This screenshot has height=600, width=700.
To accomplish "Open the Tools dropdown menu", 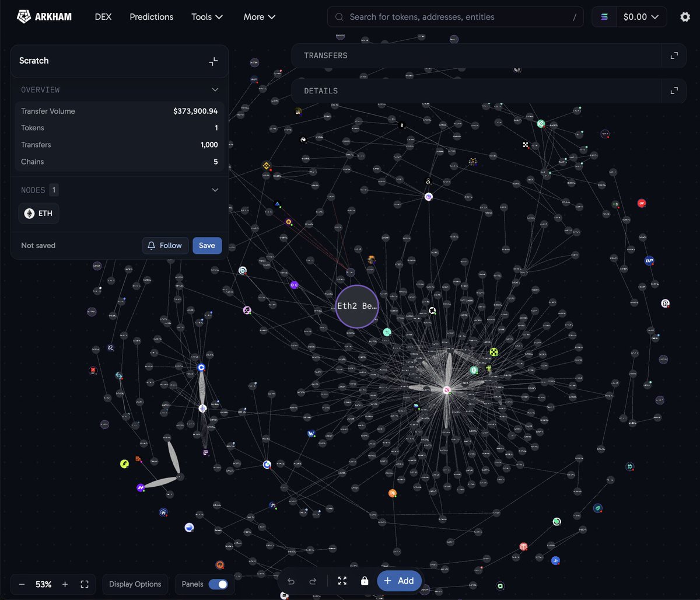I will click(207, 17).
